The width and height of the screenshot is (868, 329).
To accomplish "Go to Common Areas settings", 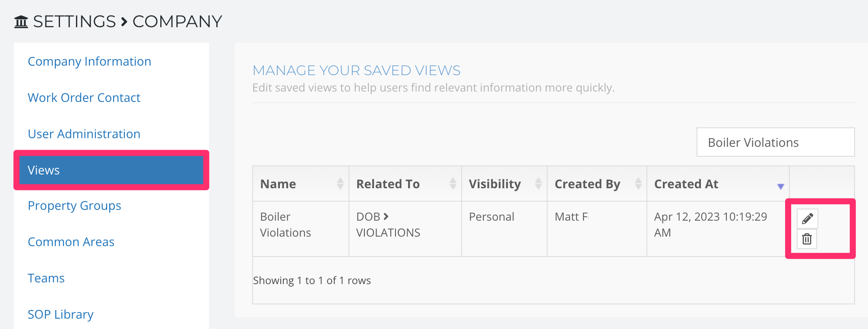I will pyautogui.click(x=71, y=242).
